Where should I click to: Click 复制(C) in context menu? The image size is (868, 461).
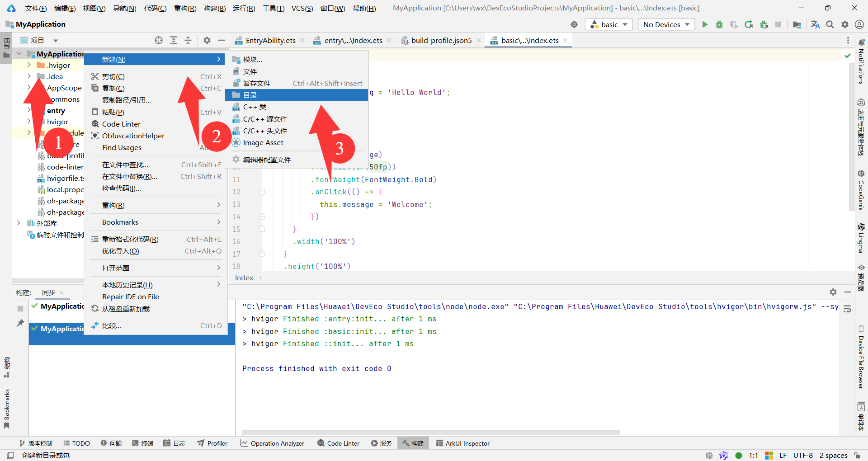point(156,88)
